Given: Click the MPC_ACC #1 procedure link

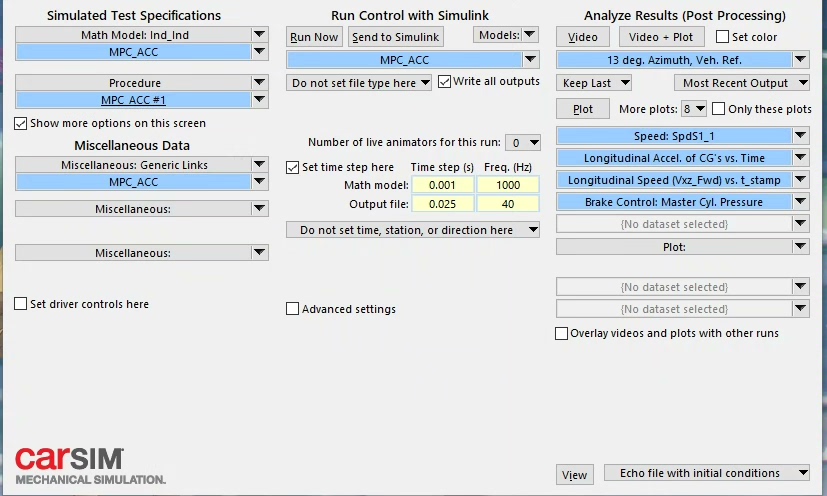Looking at the screenshot, I should (133, 100).
